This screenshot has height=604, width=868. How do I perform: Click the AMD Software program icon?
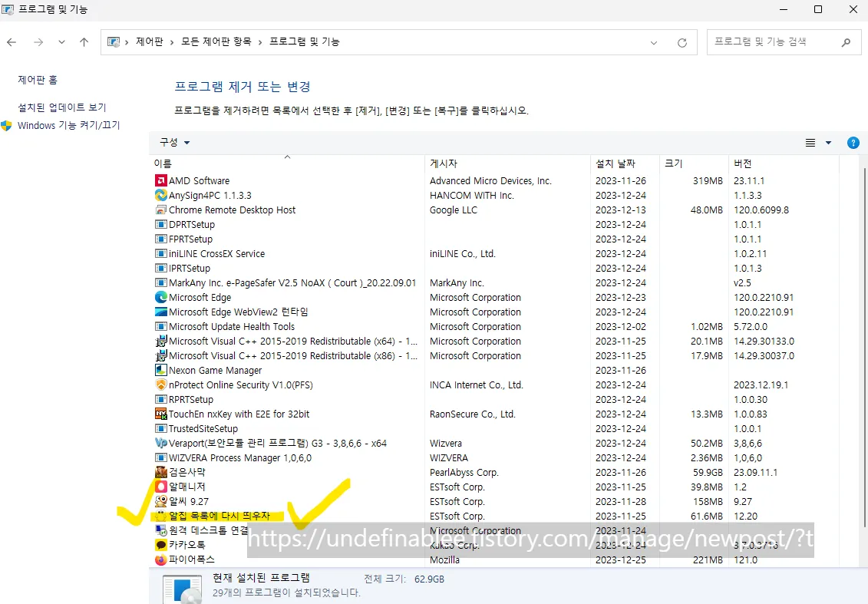click(x=160, y=180)
